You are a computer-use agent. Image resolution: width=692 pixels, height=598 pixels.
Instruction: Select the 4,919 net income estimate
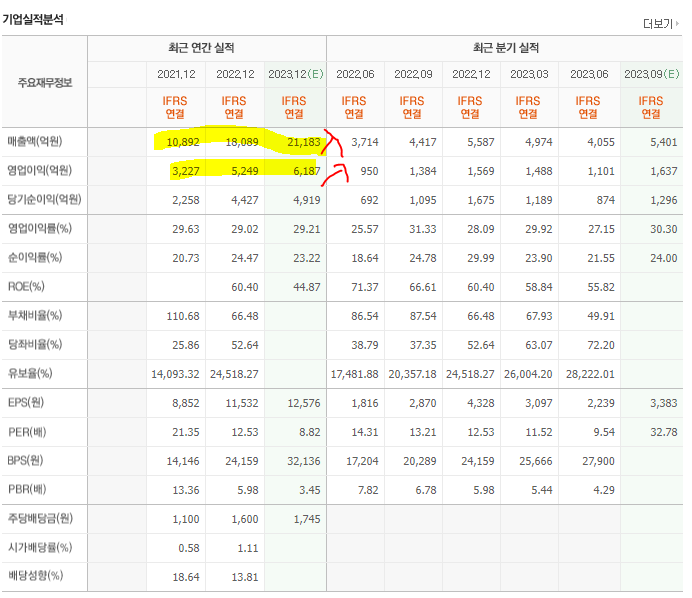click(307, 200)
